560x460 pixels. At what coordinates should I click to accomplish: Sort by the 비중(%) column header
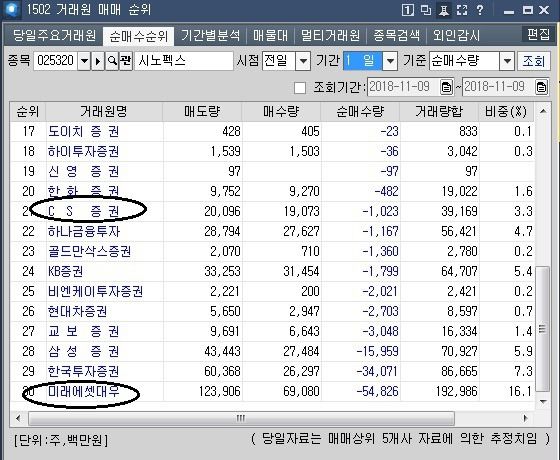[x=506, y=112]
